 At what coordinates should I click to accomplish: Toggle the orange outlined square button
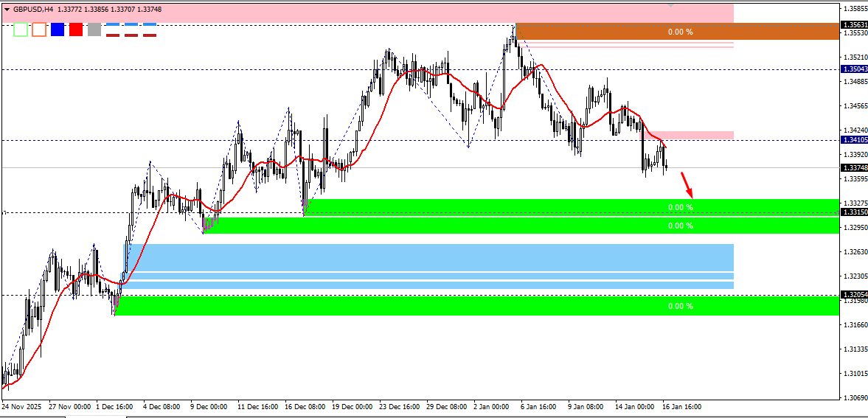pyautogui.click(x=39, y=30)
